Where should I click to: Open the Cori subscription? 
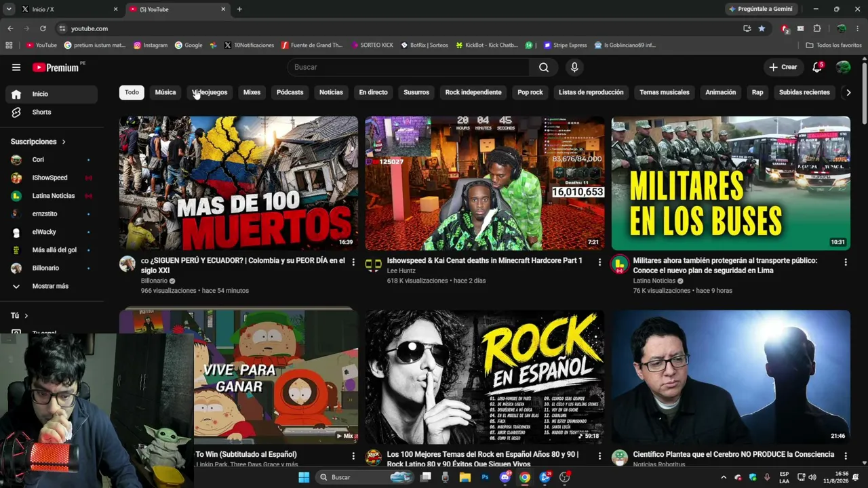tap(52, 160)
